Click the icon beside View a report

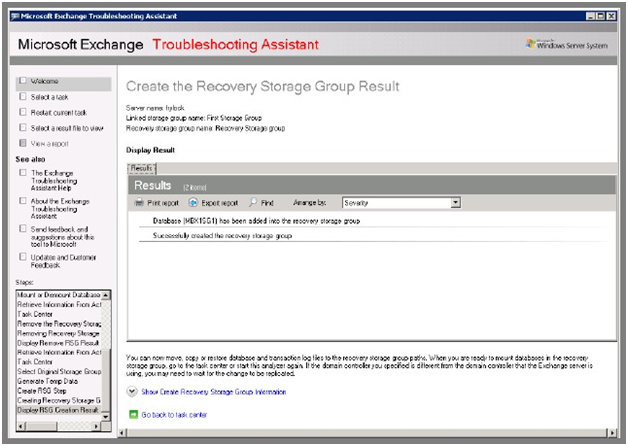pos(23,143)
